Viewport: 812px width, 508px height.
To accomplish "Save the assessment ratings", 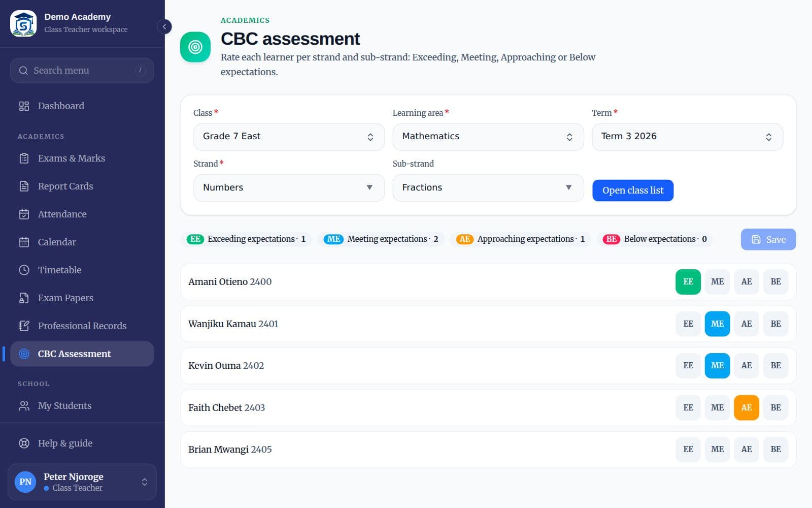I will [x=768, y=239].
